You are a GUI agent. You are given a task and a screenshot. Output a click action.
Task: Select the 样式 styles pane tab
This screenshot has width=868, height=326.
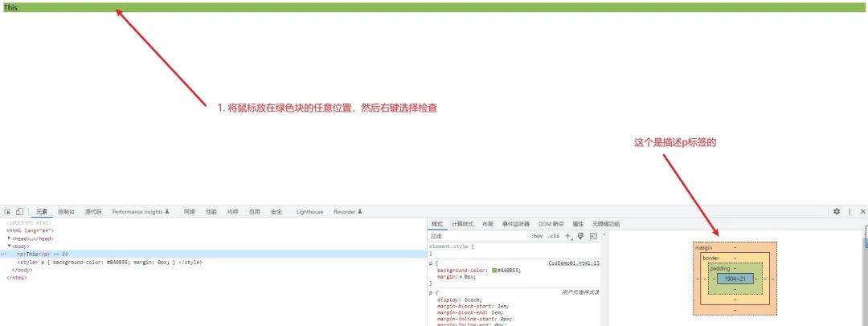tap(437, 223)
